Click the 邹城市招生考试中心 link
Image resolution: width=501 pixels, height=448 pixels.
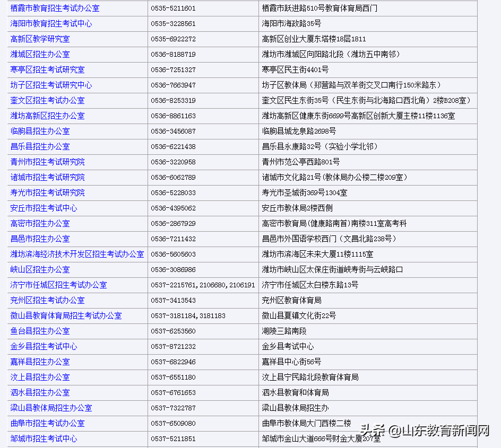click(x=44, y=438)
